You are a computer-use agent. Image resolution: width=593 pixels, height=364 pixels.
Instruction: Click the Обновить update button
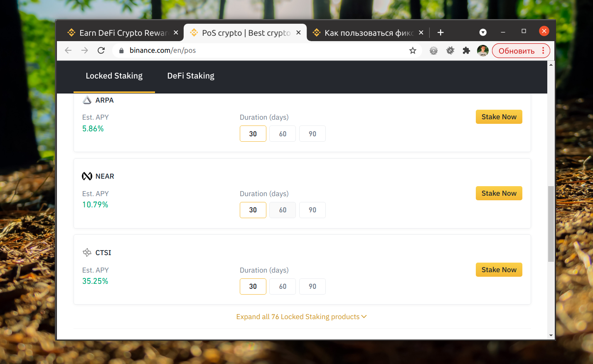click(x=517, y=51)
